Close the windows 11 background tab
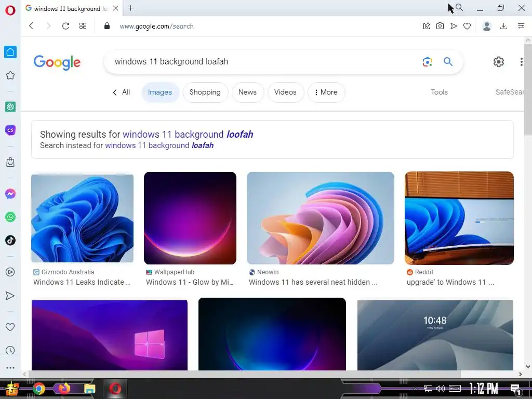This screenshot has width=532, height=399. click(x=116, y=8)
